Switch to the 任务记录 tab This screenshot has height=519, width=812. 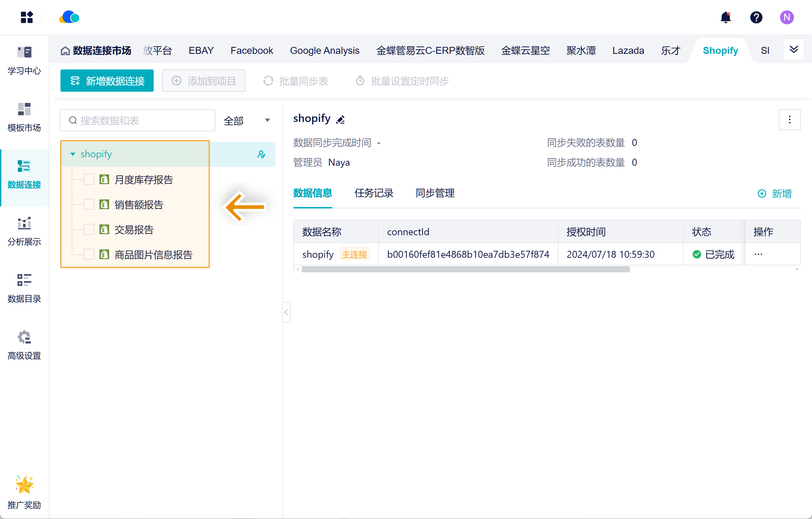pos(374,193)
